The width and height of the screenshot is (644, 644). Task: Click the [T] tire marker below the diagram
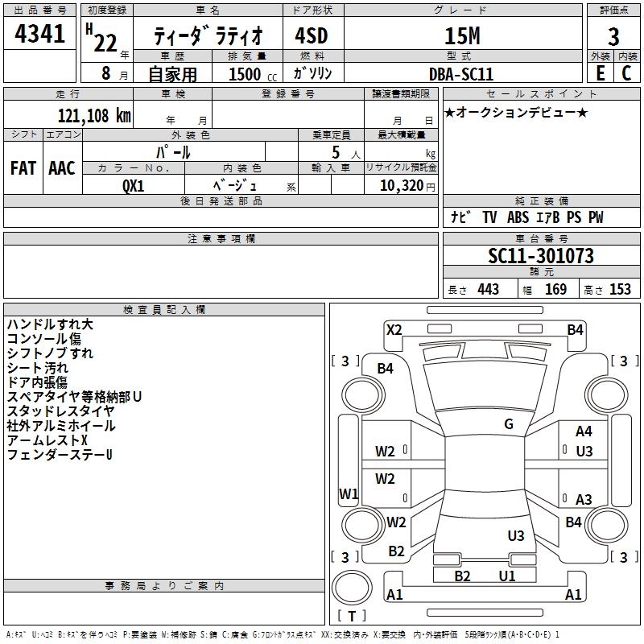click(351, 617)
